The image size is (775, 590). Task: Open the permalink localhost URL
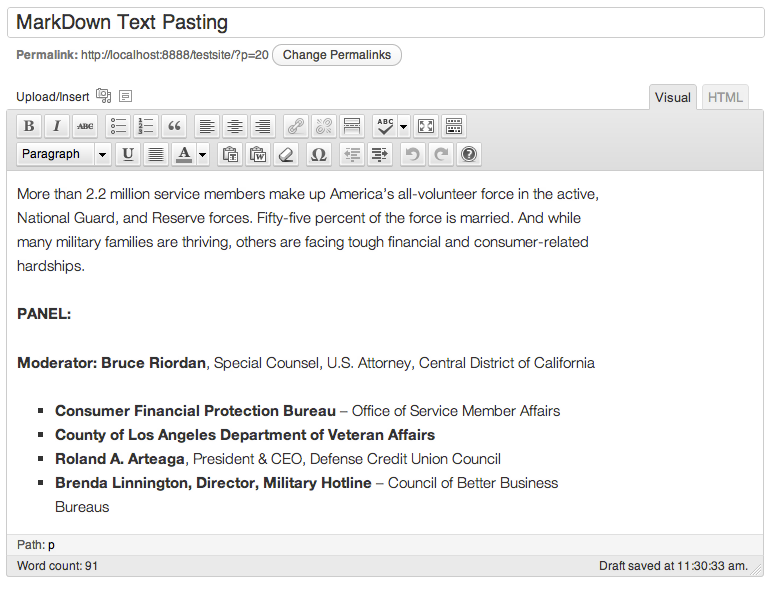175,55
